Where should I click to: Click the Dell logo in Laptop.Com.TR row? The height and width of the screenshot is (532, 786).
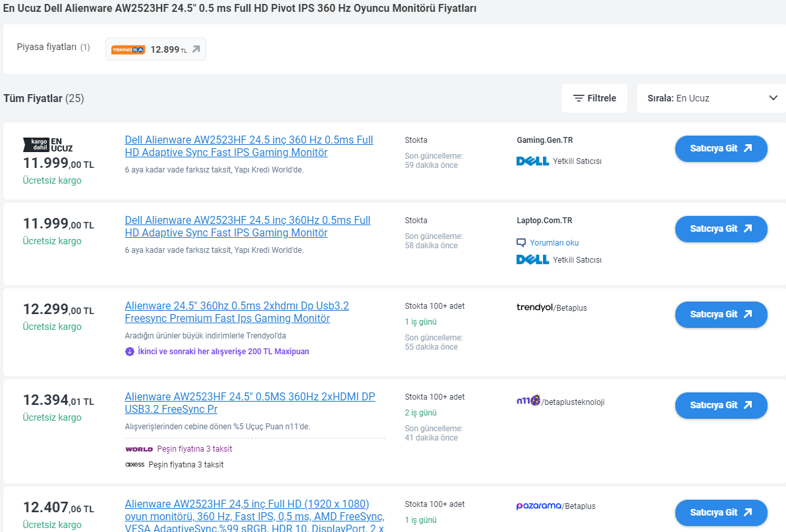[x=532, y=259]
